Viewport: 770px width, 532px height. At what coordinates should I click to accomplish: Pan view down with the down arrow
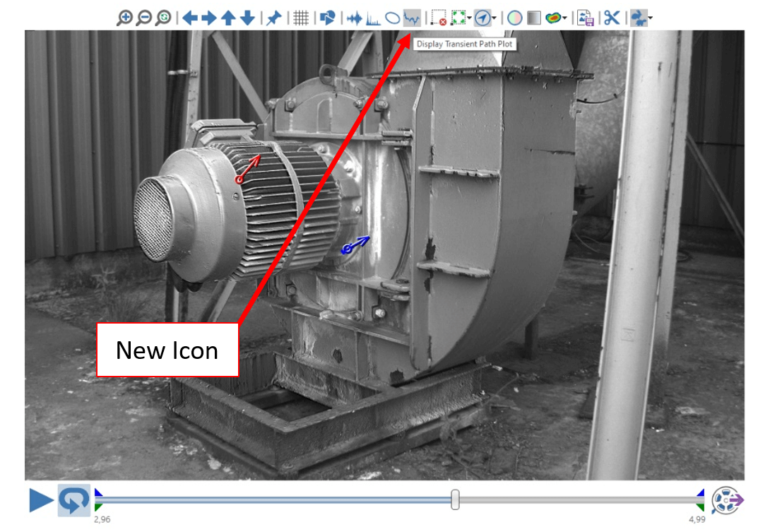coord(247,18)
